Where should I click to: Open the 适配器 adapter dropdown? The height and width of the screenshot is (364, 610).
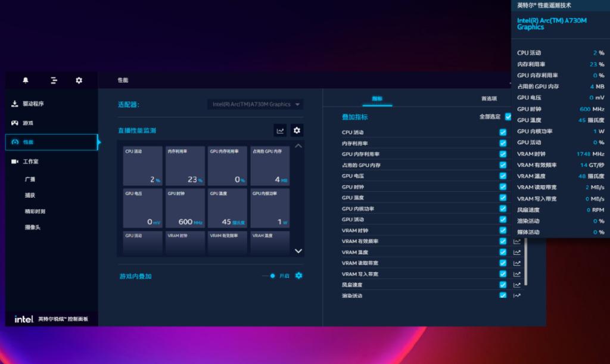[x=256, y=104]
